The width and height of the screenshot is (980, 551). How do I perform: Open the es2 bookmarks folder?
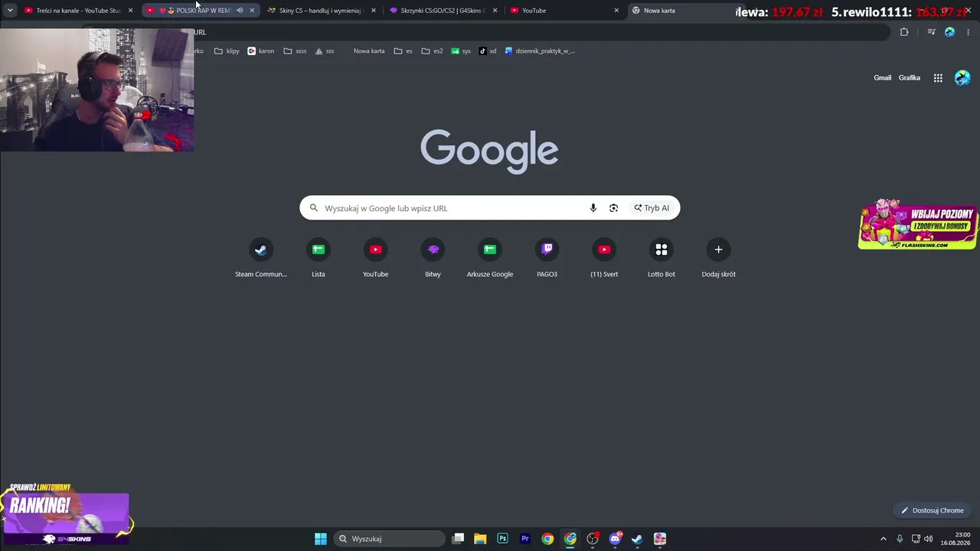click(433, 51)
